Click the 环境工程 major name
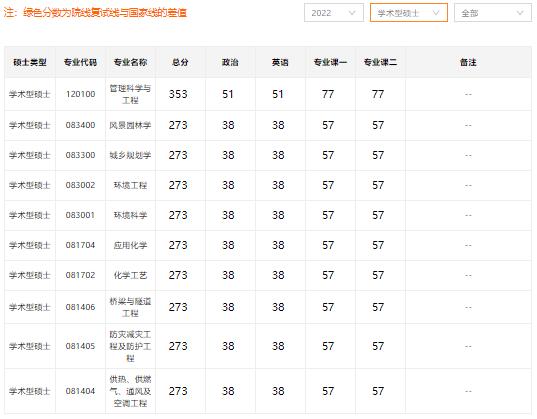The height and width of the screenshot is (419, 537). coord(130,185)
